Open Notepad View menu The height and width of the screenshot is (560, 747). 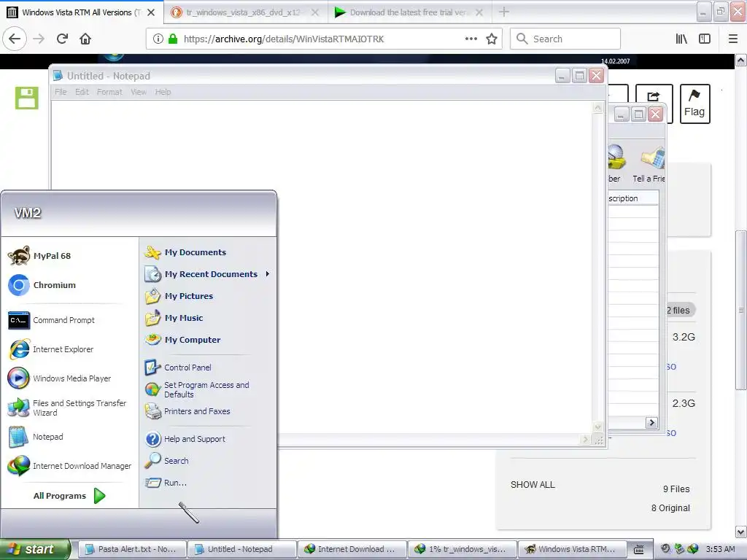[x=139, y=92]
